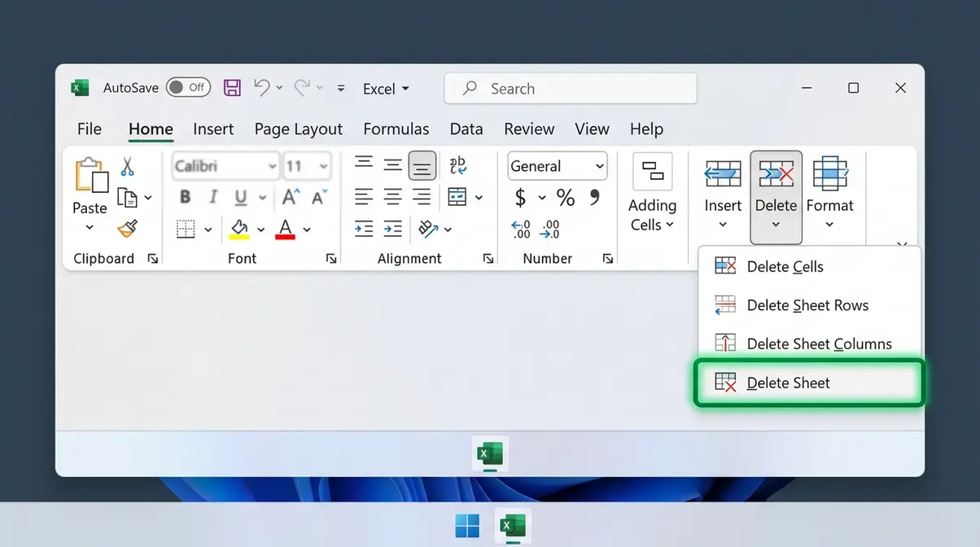Image resolution: width=980 pixels, height=547 pixels.
Task: Collapse the ribbon chevron
Action: pyautogui.click(x=901, y=244)
